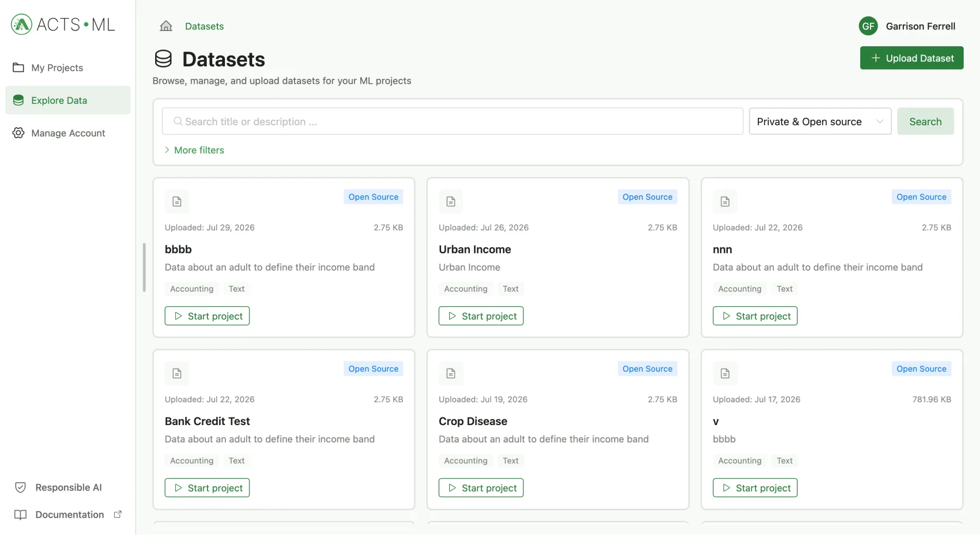This screenshot has width=980, height=535.
Task: Click the ACTS ML logo icon
Action: coord(22,24)
